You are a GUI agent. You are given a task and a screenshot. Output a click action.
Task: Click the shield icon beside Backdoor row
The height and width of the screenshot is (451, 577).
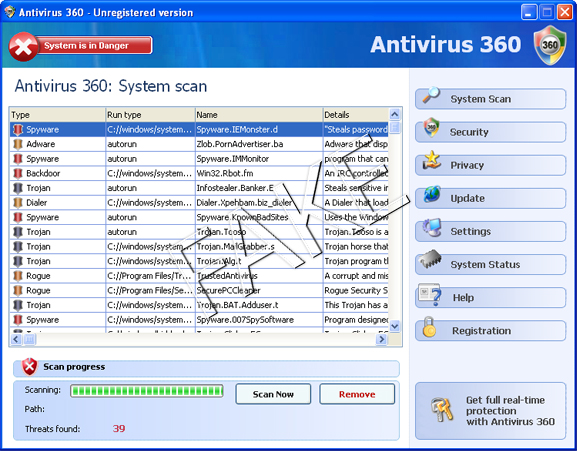18,173
